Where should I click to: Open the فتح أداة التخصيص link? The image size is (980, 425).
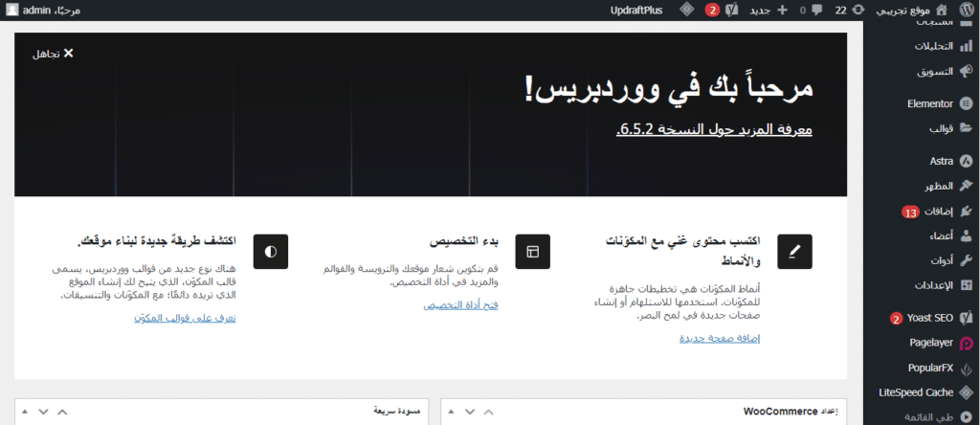pyautogui.click(x=460, y=305)
